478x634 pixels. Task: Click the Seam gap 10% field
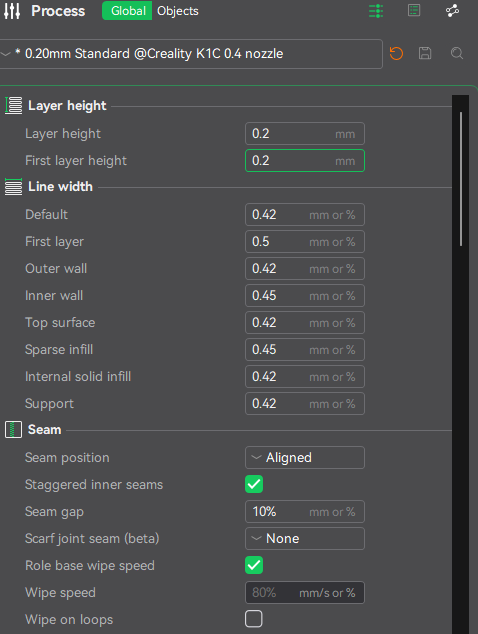pos(305,512)
